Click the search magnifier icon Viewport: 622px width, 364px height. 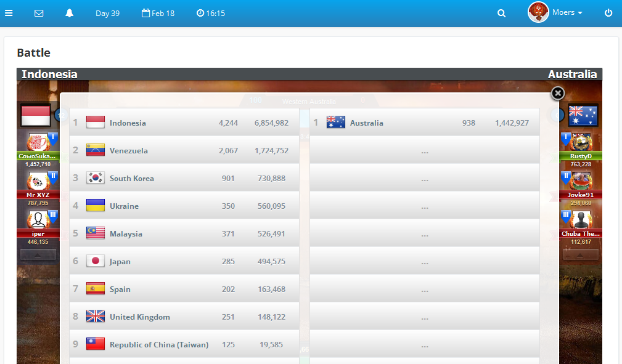[501, 13]
